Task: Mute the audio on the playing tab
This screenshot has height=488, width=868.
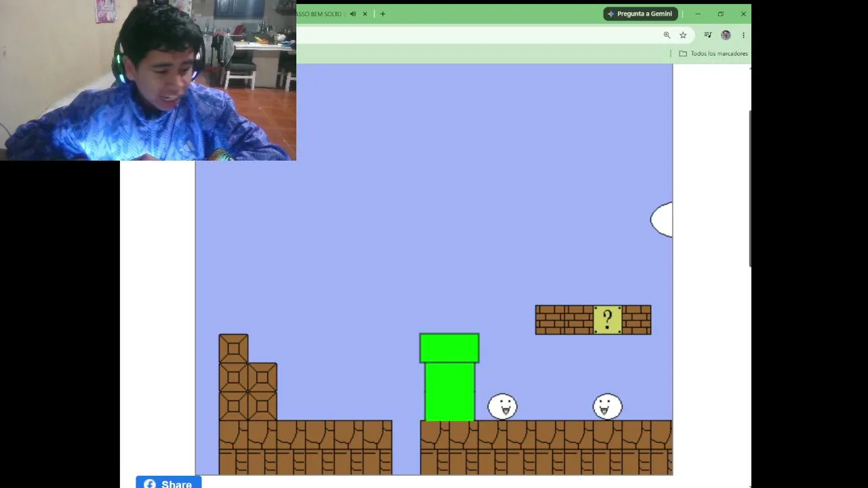Action: click(x=353, y=14)
